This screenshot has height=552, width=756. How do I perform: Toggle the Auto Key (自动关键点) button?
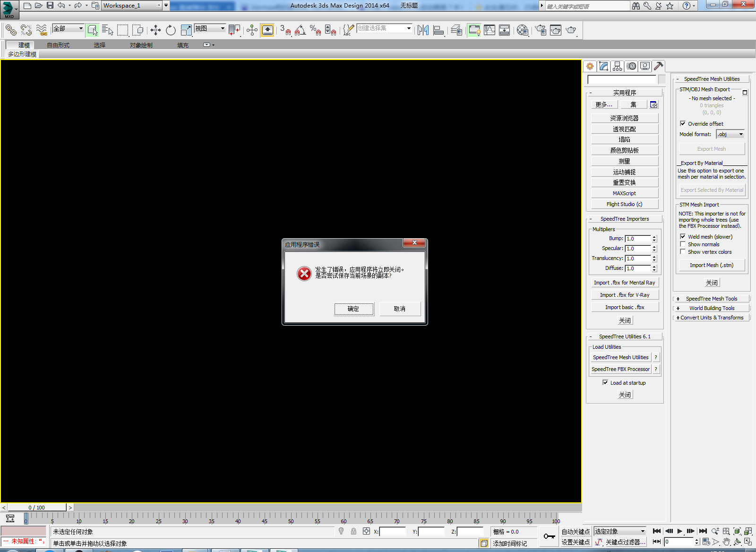tap(576, 532)
